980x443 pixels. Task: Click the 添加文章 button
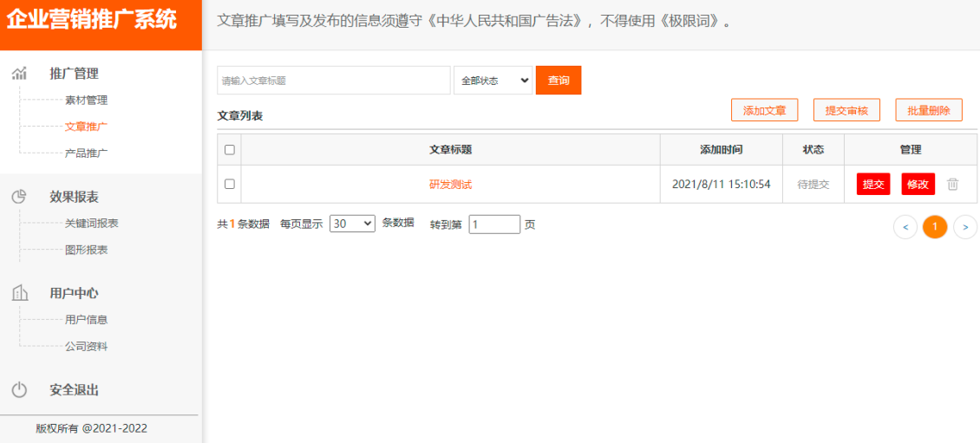click(x=764, y=110)
